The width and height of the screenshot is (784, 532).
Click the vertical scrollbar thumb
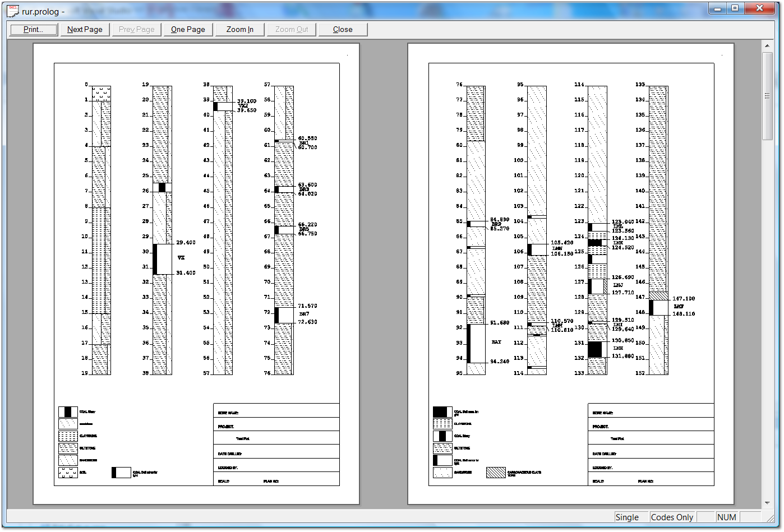tap(767, 95)
